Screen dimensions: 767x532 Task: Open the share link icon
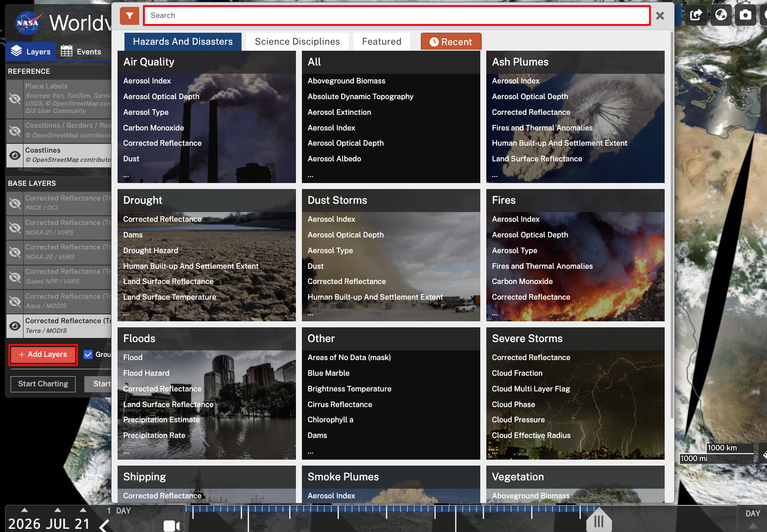click(x=696, y=15)
